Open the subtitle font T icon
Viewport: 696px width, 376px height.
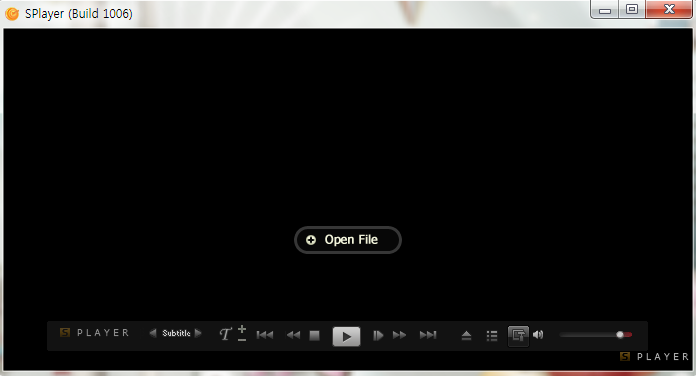click(x=225, y=334)
